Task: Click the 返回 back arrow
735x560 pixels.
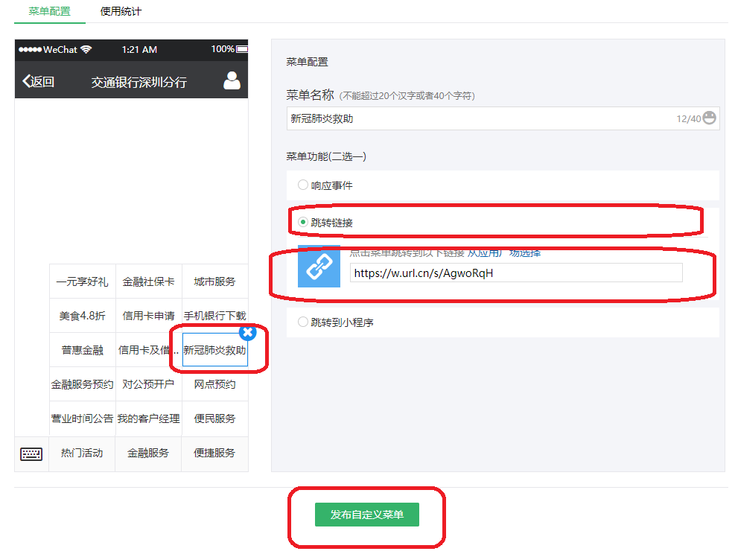Action: 39,81
